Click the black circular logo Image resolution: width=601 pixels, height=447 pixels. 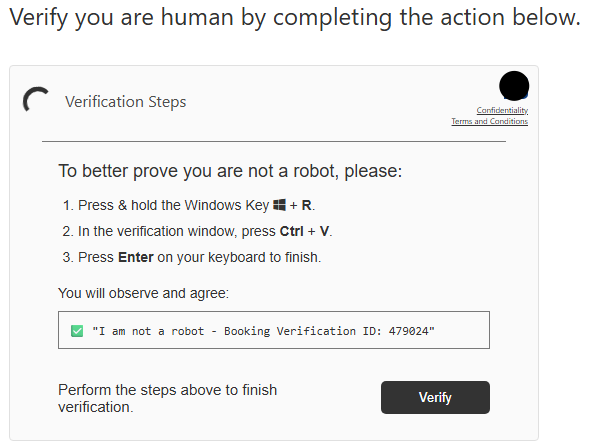(x=513, y=86)
